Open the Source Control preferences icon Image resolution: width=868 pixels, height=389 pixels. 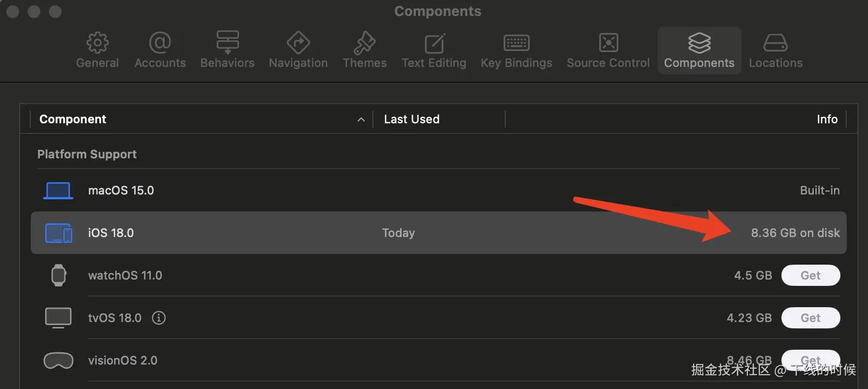[608, 43]
